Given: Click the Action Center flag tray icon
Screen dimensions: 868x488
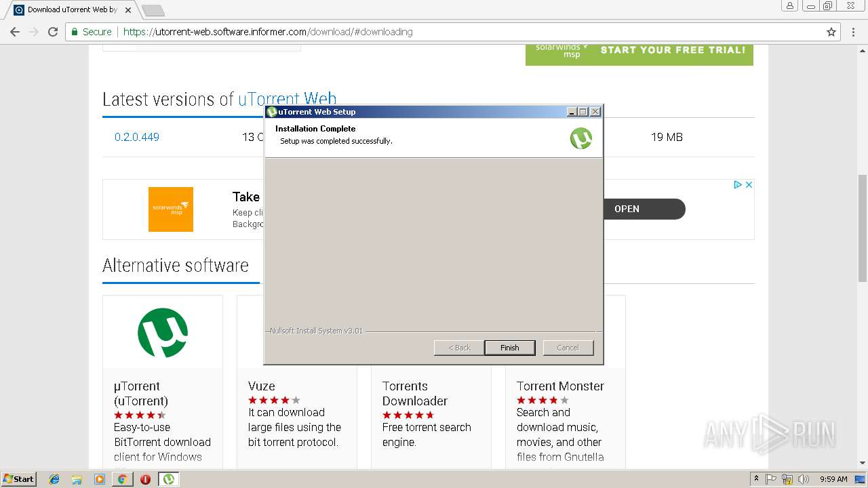Looking at the screenshot, I should point(771,479).
